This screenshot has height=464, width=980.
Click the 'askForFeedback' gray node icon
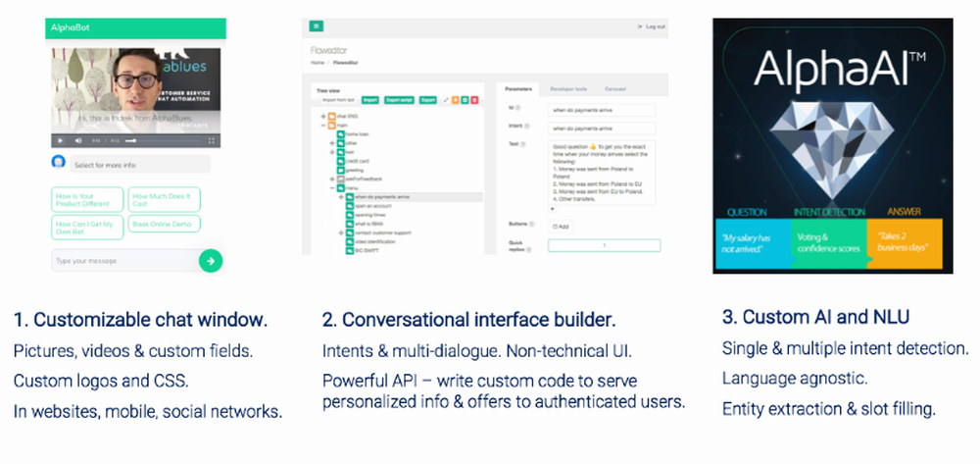[x=341, y=179]
